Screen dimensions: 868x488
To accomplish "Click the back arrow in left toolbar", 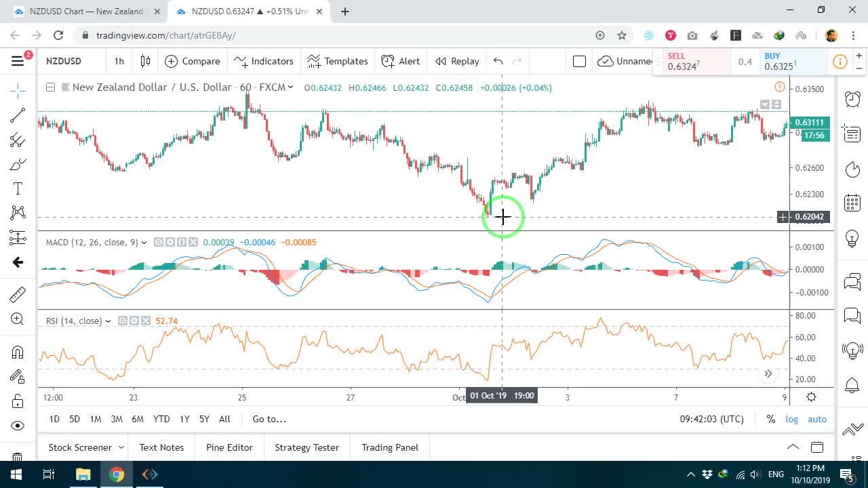I will pos(18,262).
